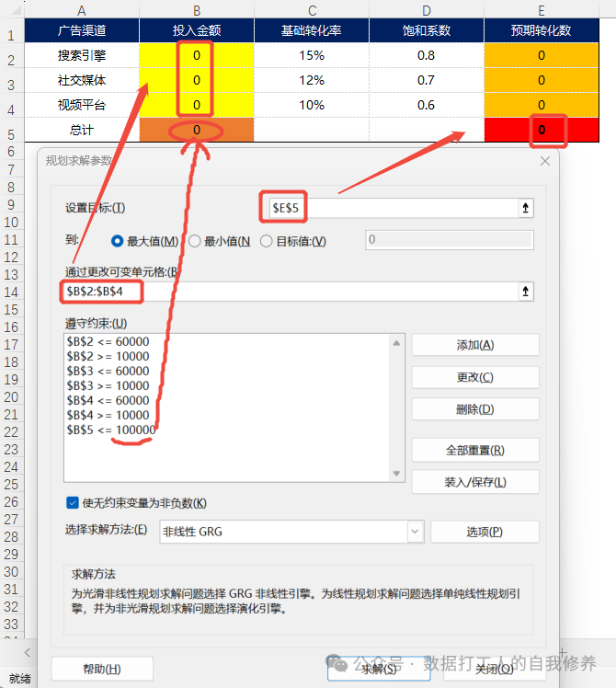Select constraint $B$4 >= 10000
The height and width of the screenshot is (688, 616).
(108, 415)
